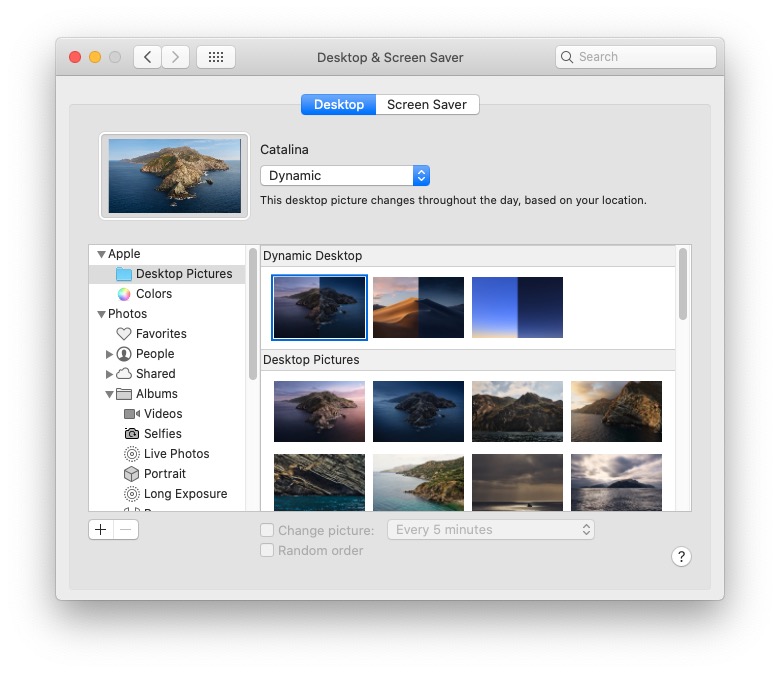The image size is (780, 674).
Task: Open the Videos album
Action: coord(167,414)
